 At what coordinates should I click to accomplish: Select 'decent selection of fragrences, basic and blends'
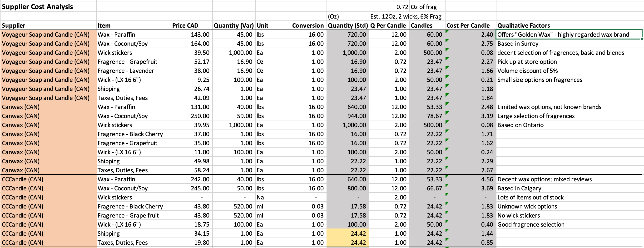click(569, 53)
